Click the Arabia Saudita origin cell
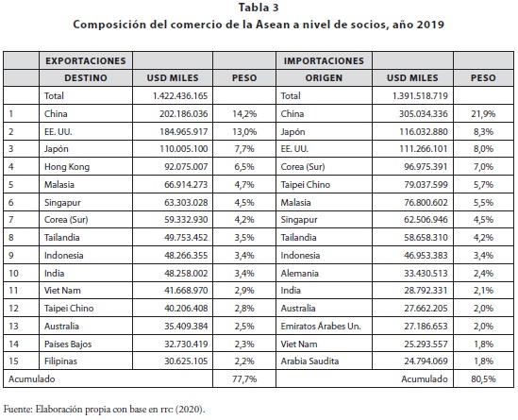The width and height of the screenshot is (518, 420). pos(324,361)
